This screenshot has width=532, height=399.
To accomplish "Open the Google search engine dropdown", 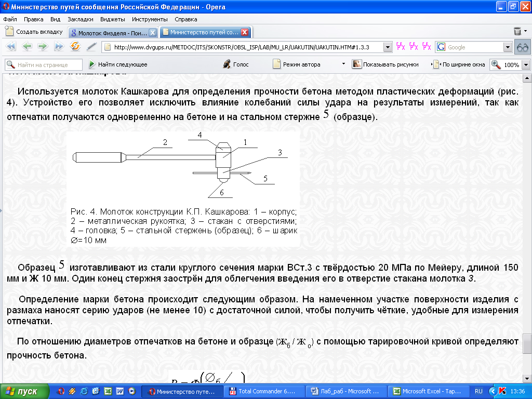I will [508, 47].
